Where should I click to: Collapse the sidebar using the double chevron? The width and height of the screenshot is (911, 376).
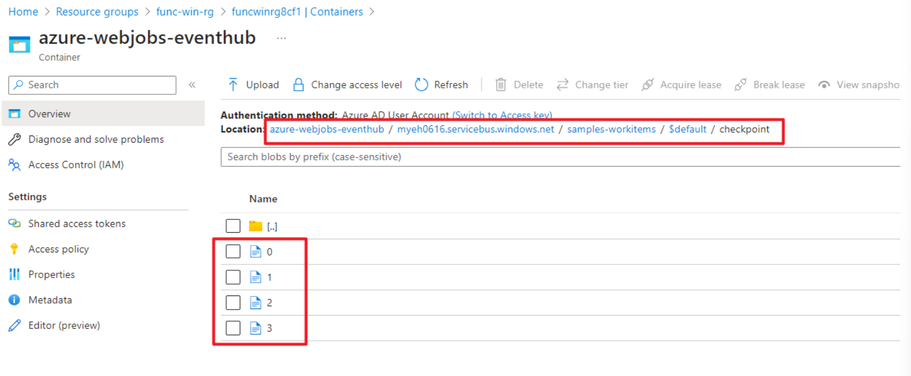pyautogui.click(x=192, y=85)
